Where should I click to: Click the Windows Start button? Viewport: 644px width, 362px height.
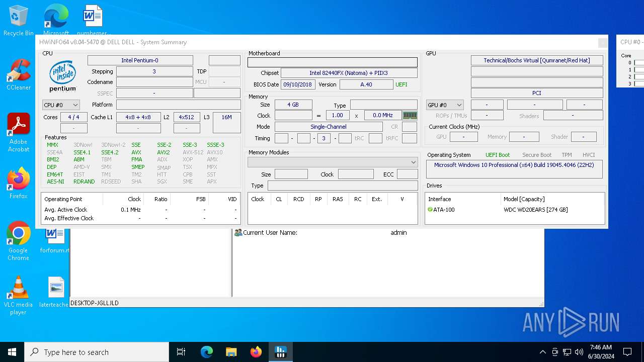[12, 352]
